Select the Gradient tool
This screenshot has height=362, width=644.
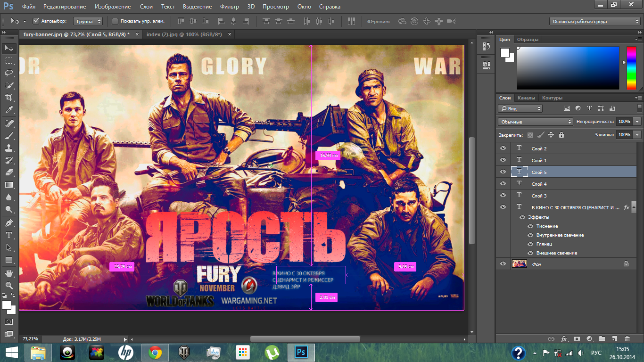[9, 185]
